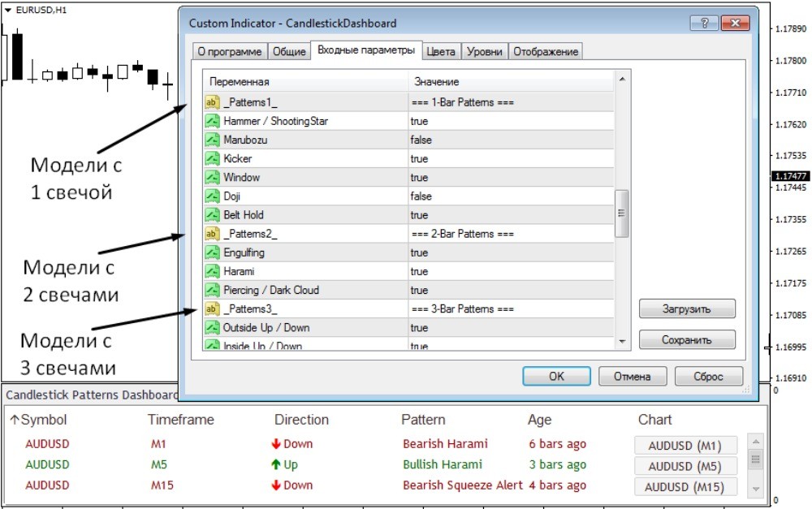Click the Harami 'true' value cell
The width and height of the screenshot is (812, 509).
coord(511,271)
